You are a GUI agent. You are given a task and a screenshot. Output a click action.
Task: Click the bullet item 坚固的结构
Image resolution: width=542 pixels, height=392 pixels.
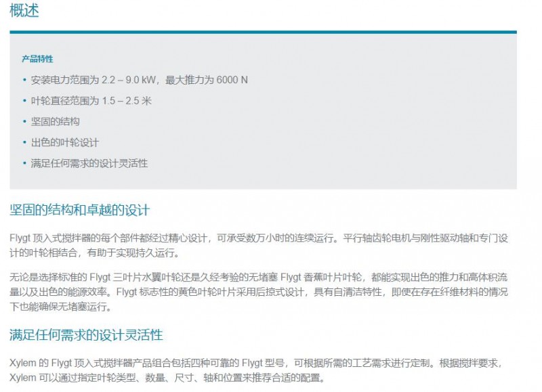pos(56,122)
